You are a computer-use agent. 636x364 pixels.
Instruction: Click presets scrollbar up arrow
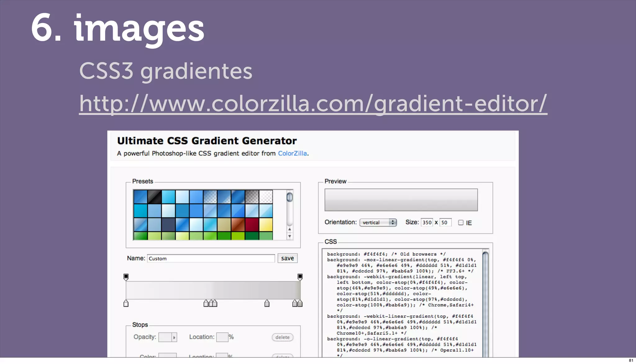coord(289,230)
